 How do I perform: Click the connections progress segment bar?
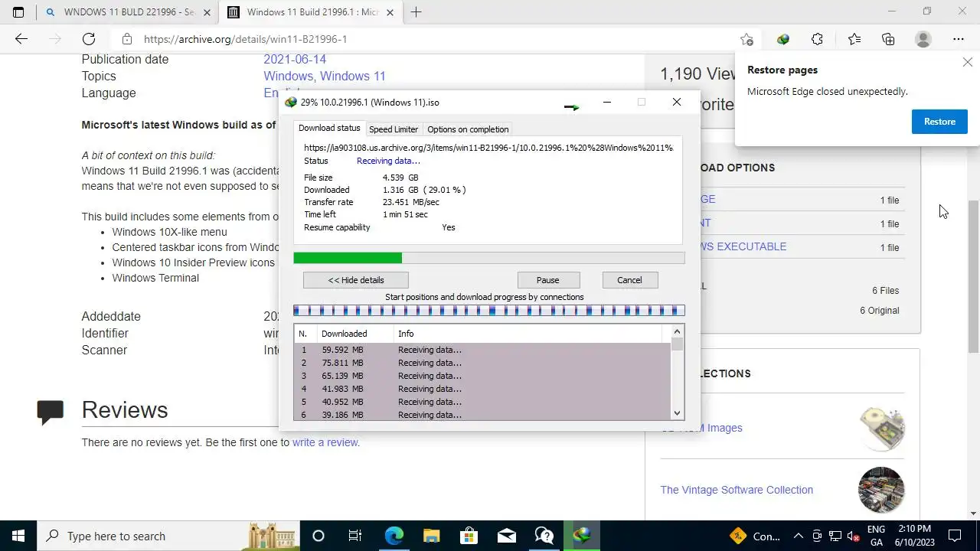coord(489,310)
